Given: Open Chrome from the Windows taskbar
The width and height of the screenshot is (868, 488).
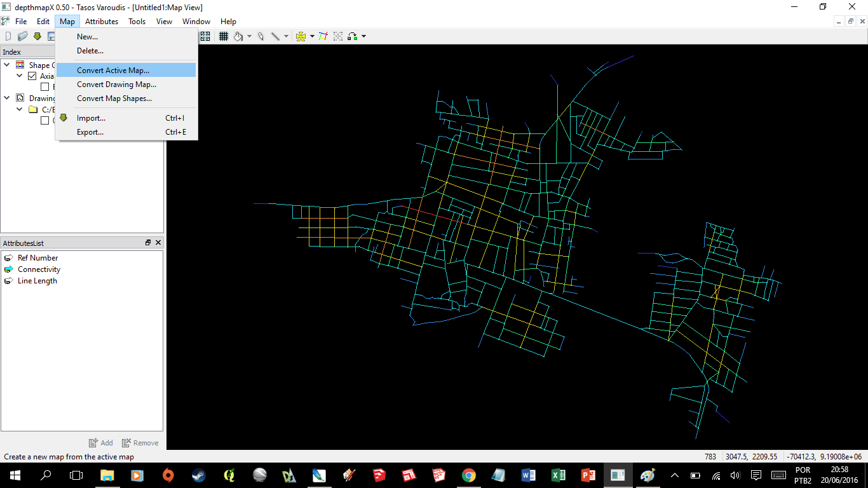Looking at the screenshot, I should (x=468, y=475).
